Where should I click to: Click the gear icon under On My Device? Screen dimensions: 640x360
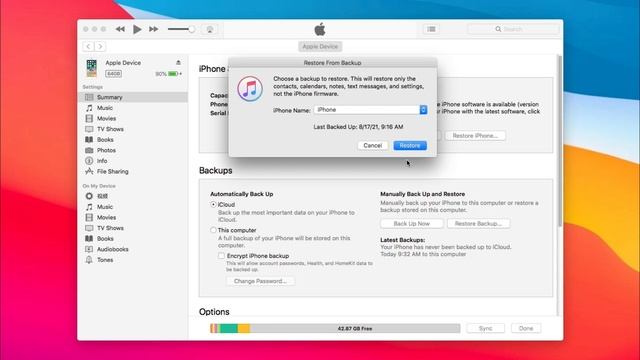coord(89,196)
